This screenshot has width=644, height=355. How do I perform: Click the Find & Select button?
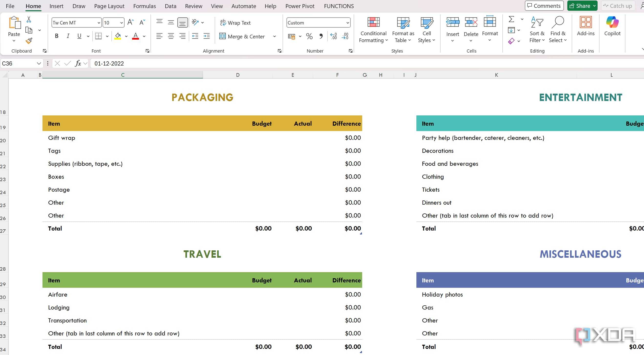(558, 30)
